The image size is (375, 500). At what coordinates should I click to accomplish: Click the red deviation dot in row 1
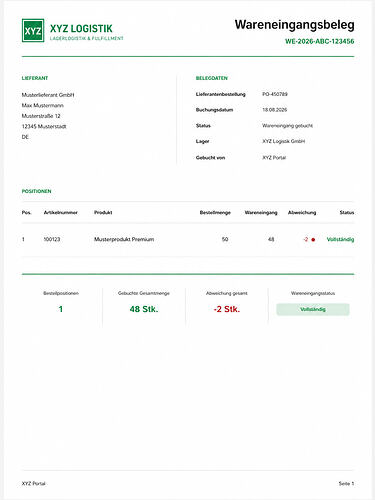pos(313,240)
